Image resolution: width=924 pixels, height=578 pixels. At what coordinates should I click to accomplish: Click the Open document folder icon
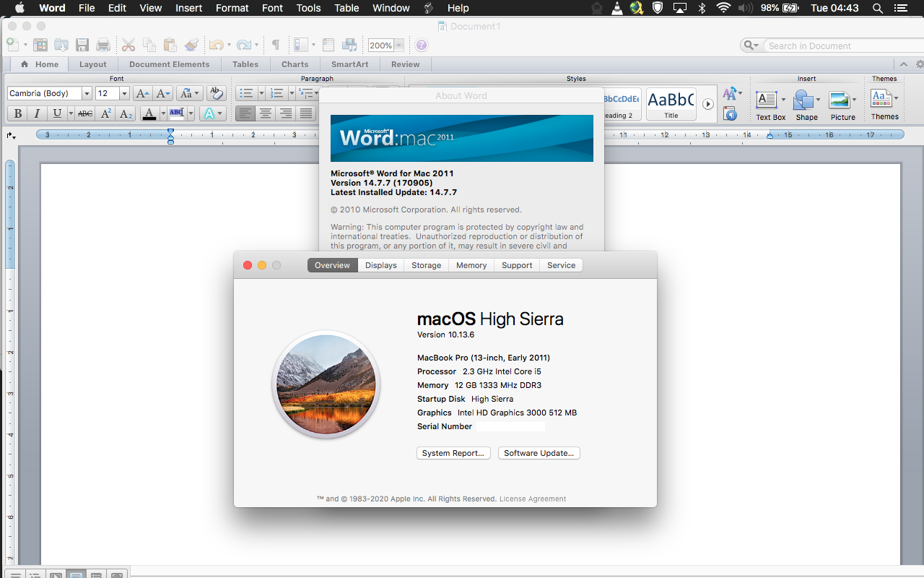(61, 45)
